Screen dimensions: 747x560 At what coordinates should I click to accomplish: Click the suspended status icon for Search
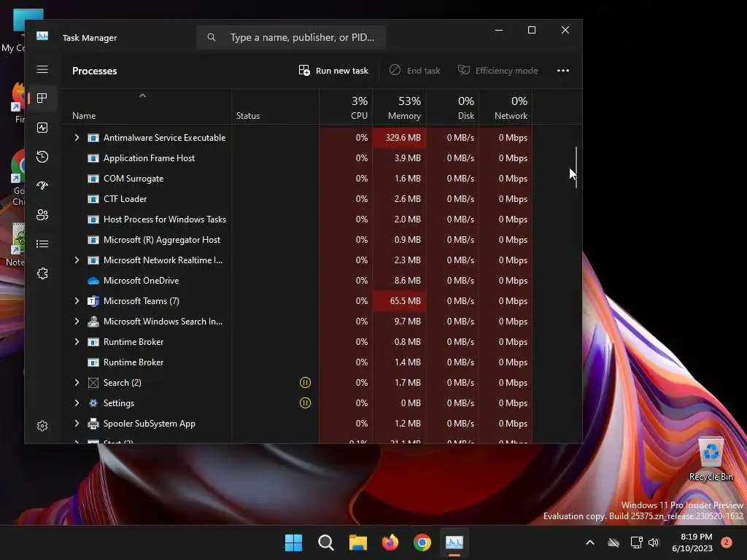click(305, 382)
